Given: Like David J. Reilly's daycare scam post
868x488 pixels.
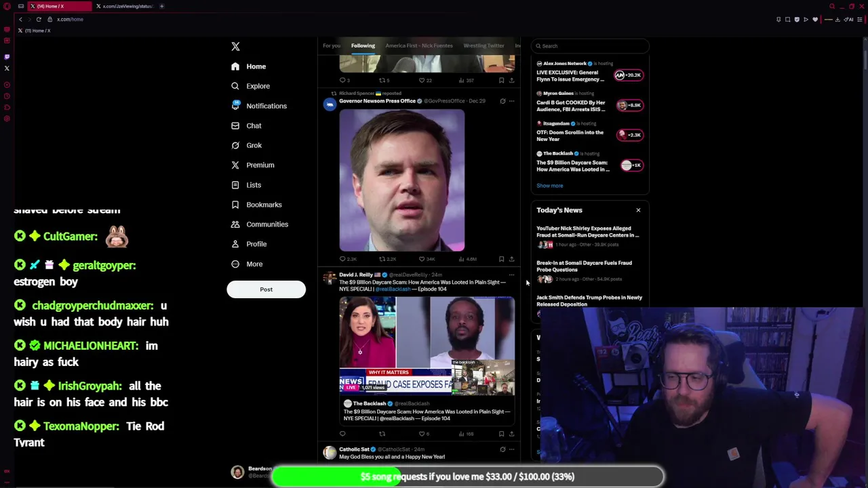Looking at the screenshot, I should pyautogui.click(x=423, y=434).
